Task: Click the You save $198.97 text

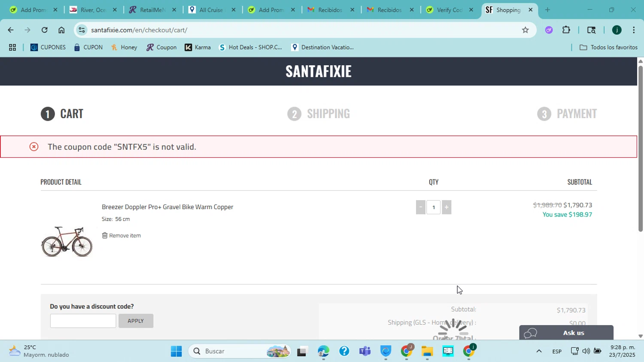Action: (x=567, y=215)
